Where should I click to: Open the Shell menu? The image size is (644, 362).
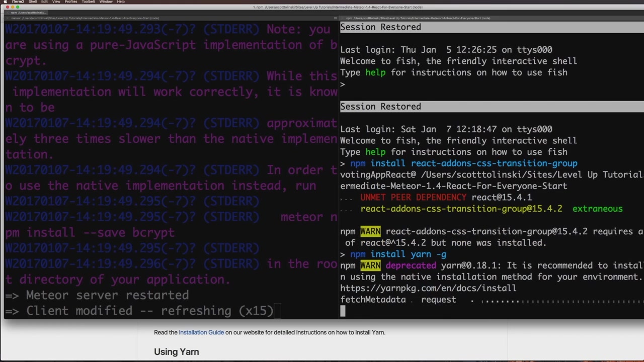[x=33, y=2]
